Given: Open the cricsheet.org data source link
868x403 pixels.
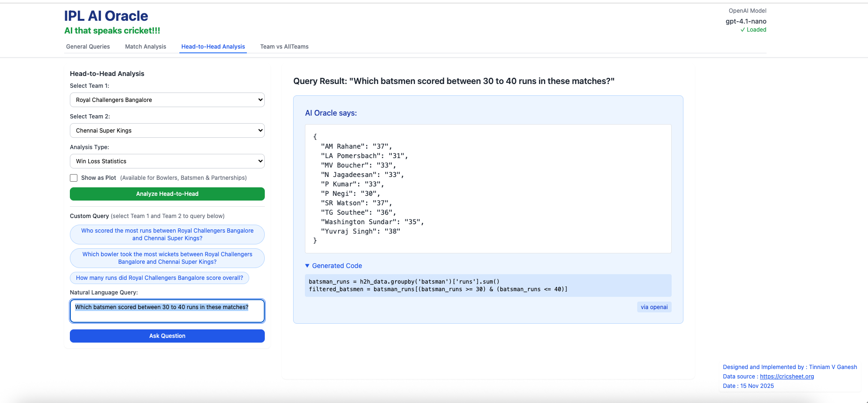Looking at the screenshot, I should 786,377.
